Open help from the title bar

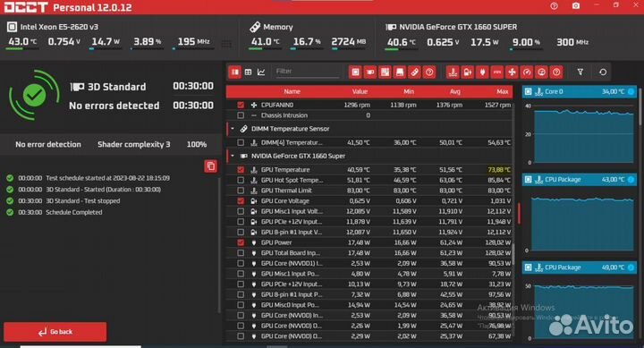[x=554, y=5]
